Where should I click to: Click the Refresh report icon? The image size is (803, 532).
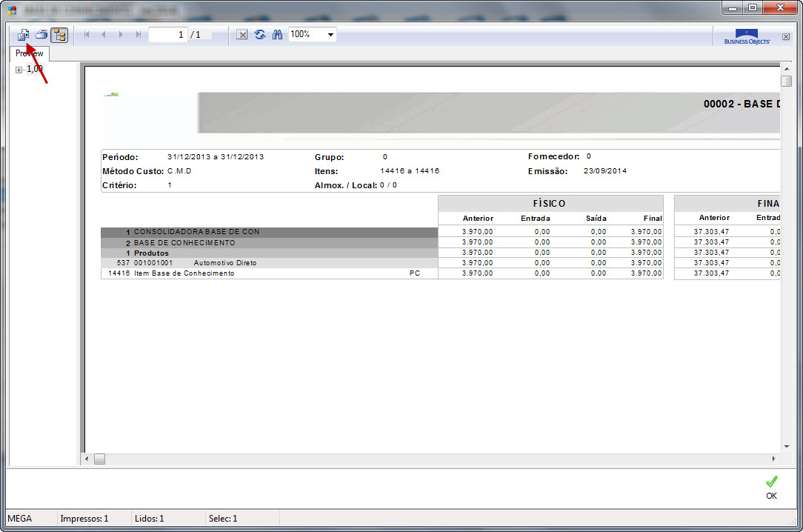click(x=260, y=35)
